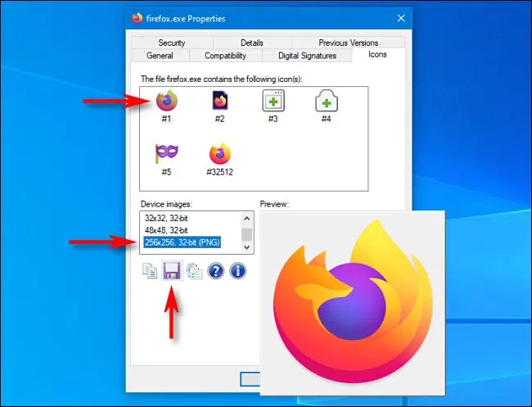The width and height of the screenshot is (532, 407).
Task: Switch to the Security tab
Action: (172, 43)
